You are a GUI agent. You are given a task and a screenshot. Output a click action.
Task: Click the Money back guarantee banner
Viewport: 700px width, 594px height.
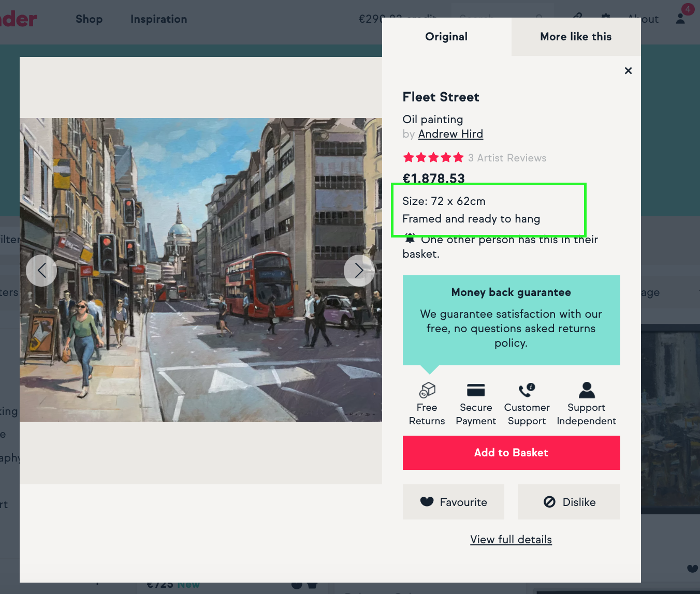click(x=512, y=320)
